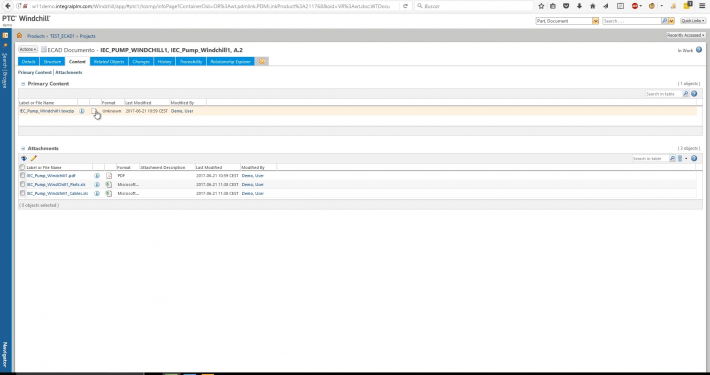Toggle the select-all checkbox in Attachments header
This screenshot has height=375, width=710.
[22, 167]
